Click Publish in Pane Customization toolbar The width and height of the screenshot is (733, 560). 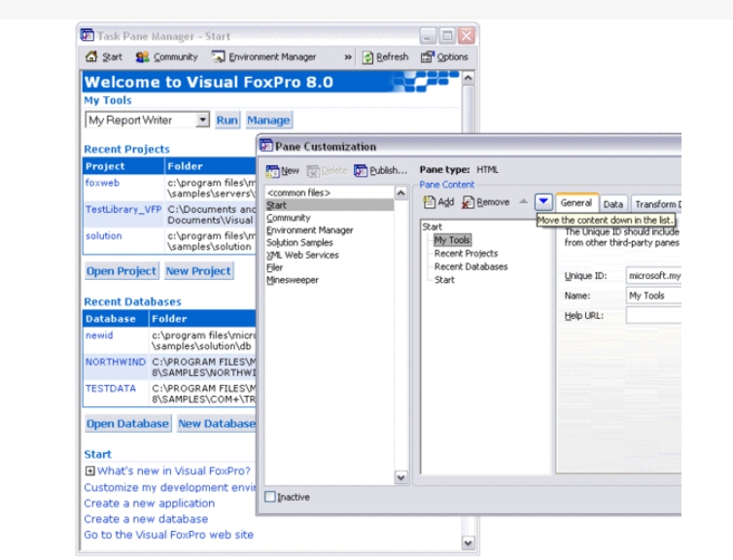[x=380, y=171]
